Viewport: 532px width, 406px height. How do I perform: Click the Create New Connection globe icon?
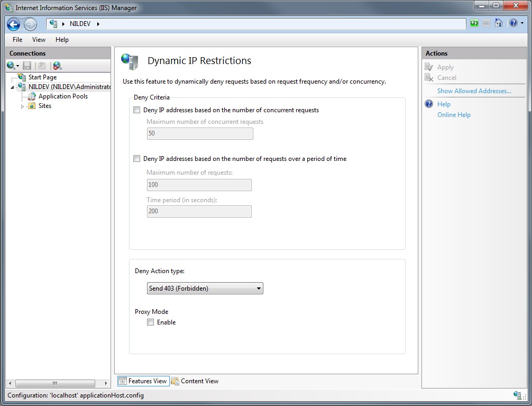click(11, 65)
